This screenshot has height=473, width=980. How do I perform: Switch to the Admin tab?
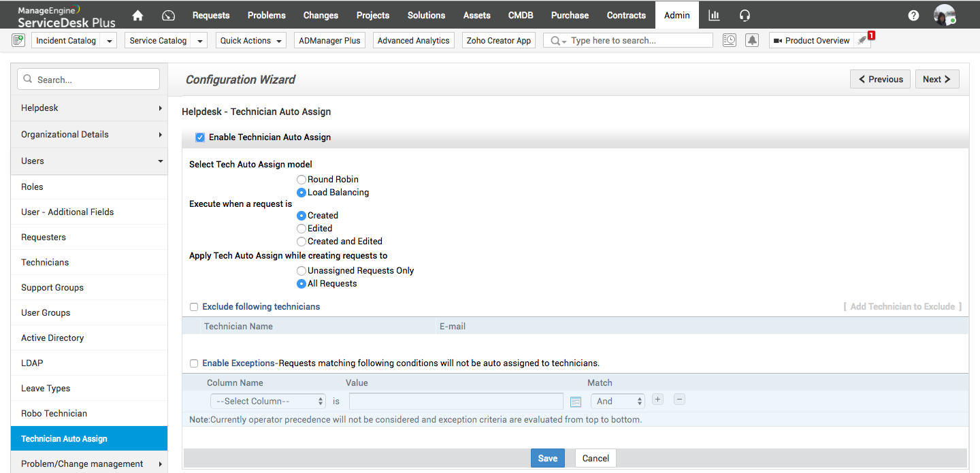[x=676, y=15]
